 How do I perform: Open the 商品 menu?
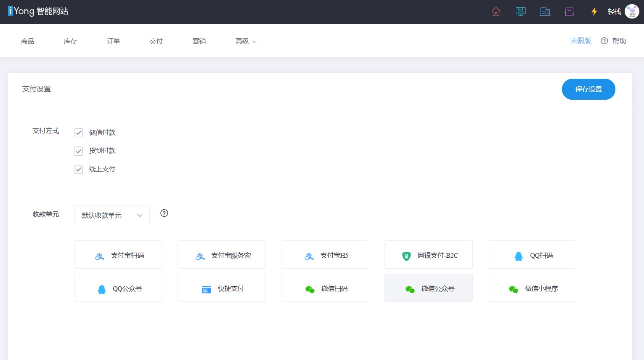[x=28, y=41]
